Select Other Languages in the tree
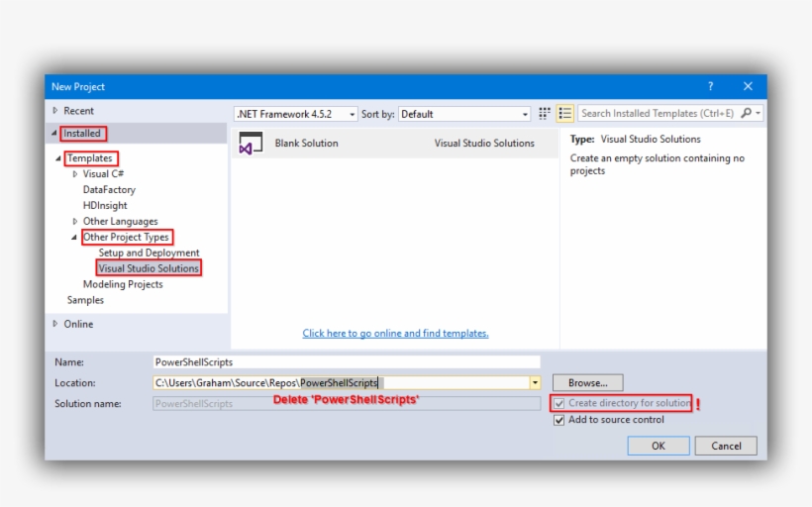Viewport: 812px width, 507px height. point(120,221)
